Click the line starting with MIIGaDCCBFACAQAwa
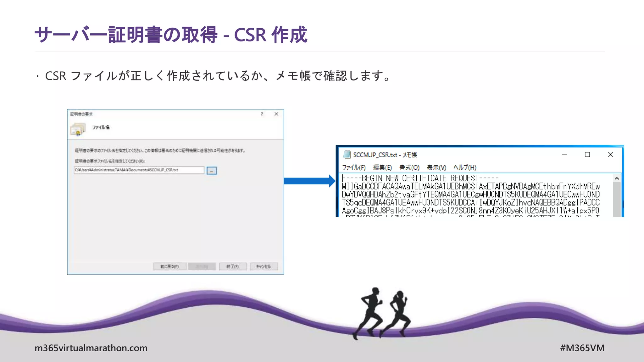Viewport: 644px width, 362px height. 471,186
